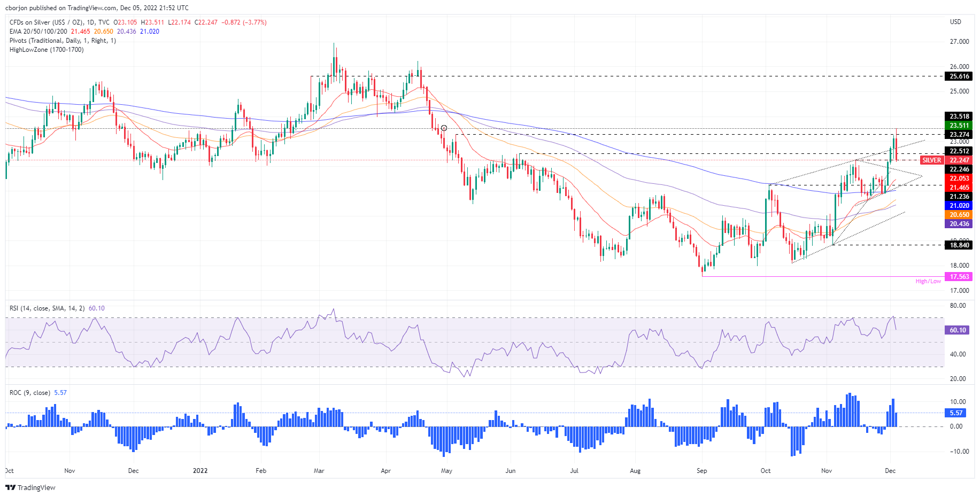The image size is (980, 497).
Task: Click the 2022 label on the time axis
Action: coord(200,471)
